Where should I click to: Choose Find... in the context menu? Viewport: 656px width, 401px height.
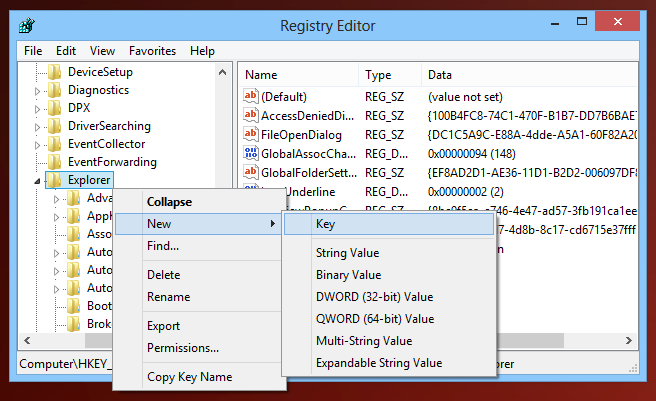(x=198, y=246)
